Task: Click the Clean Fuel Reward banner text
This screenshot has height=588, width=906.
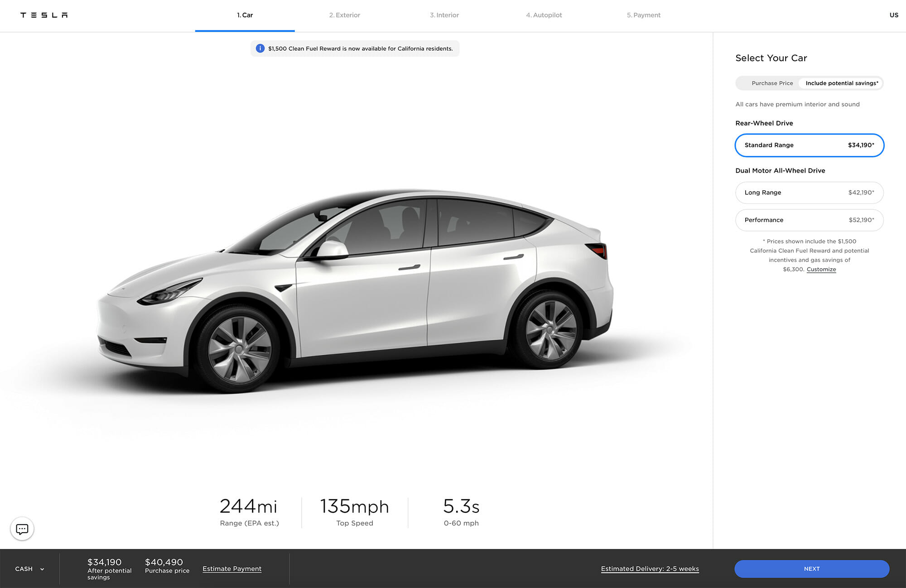Action: pos(360,48)
